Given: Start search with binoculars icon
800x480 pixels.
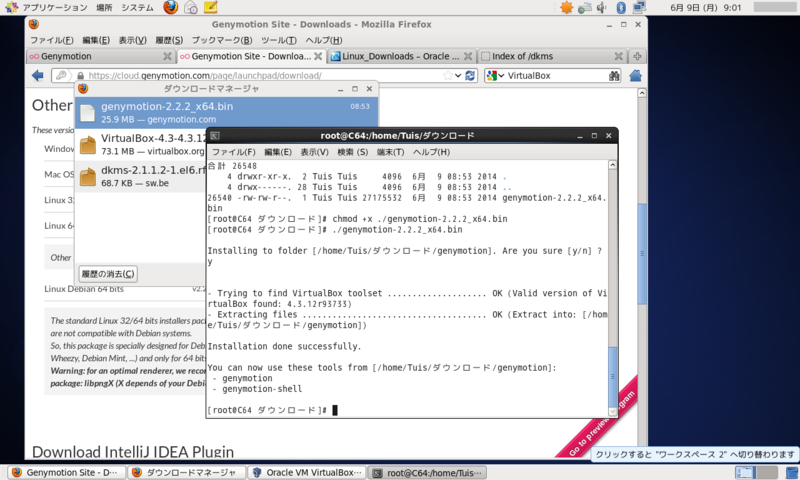Looking at the screenshot, I should [x=614, y=75].
